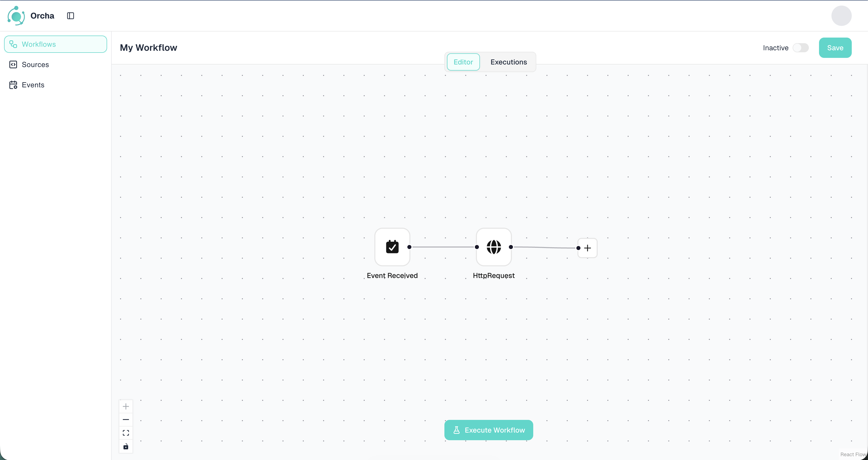
Task: Switch to Executions tab
Action: pyautogui.click(x=508, y=62)
